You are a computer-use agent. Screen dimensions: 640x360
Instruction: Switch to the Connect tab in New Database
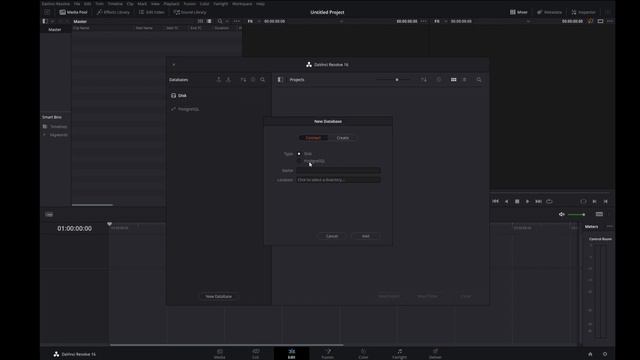point(313,138)
